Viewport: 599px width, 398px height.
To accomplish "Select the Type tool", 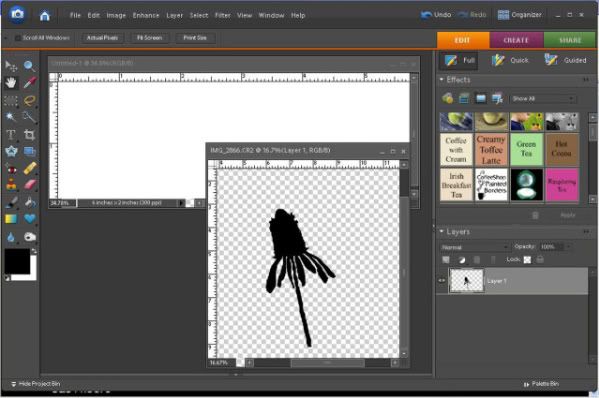I will tap(11, 134).
